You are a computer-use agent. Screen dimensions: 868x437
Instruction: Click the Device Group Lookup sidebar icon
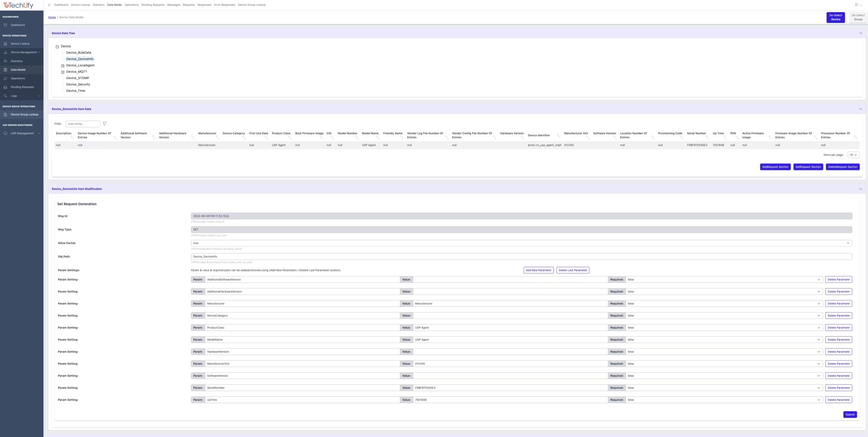[5, 114]
